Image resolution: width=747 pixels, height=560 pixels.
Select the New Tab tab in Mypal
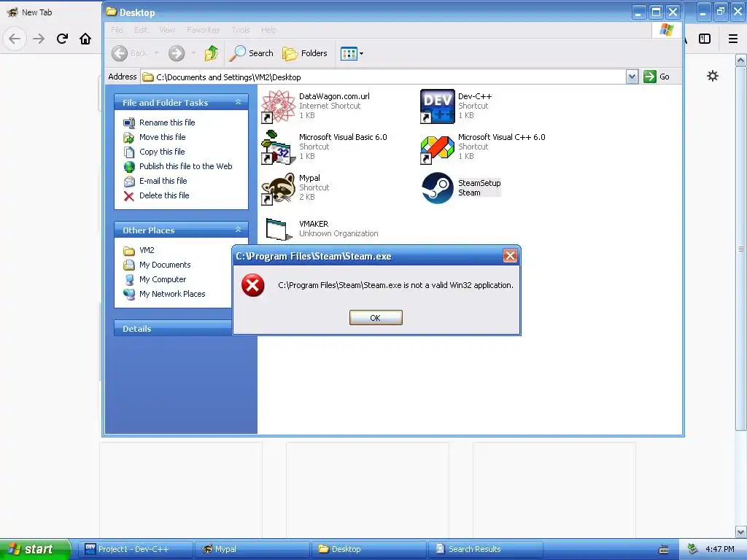(36, 12)
